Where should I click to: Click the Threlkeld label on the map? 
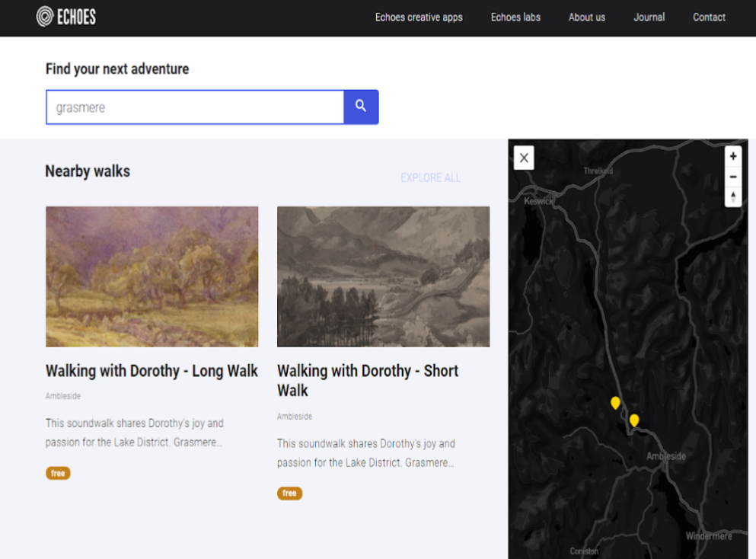(x=598, y=171)
